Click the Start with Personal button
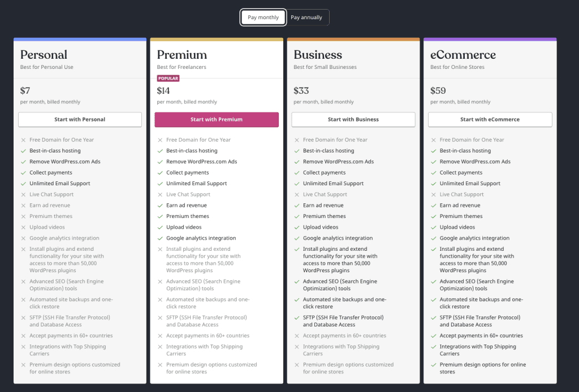The width and height of the screenshot is (579, 392). click(80, 119)
